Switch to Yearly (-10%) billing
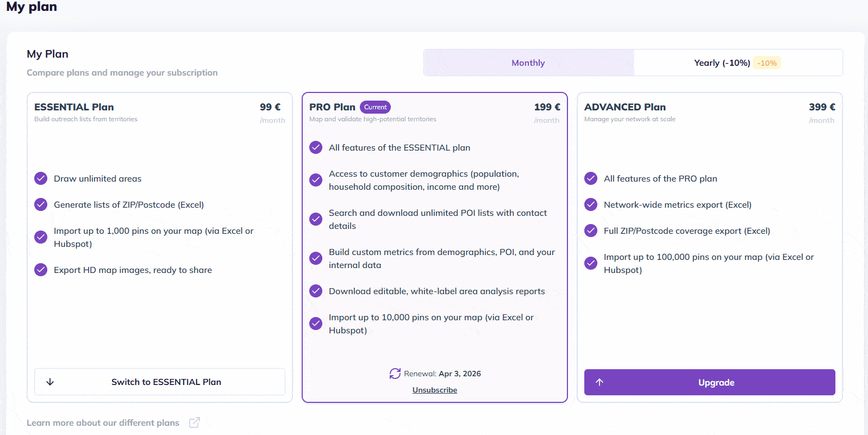The width and height of the screenshot is (868, 435). (722, 63)
